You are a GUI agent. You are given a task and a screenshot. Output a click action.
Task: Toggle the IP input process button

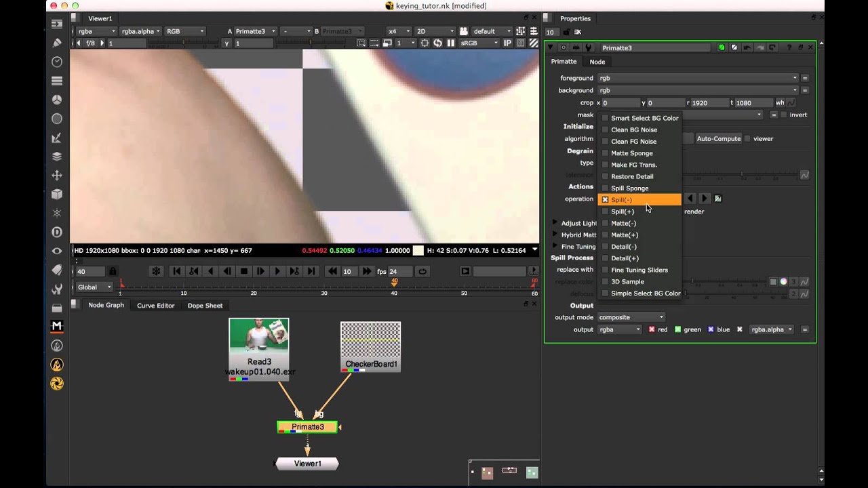click(507, 43)
